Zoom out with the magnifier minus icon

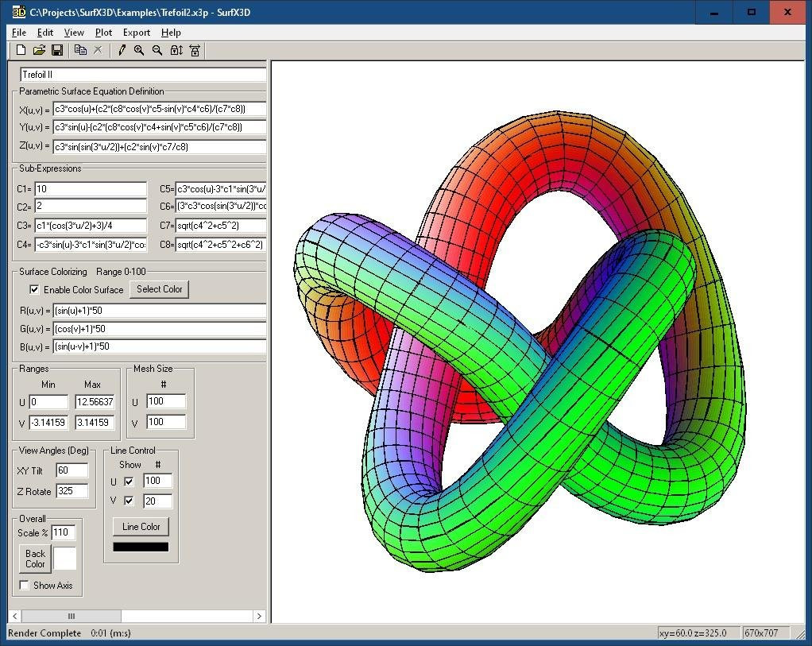[157, 50]
